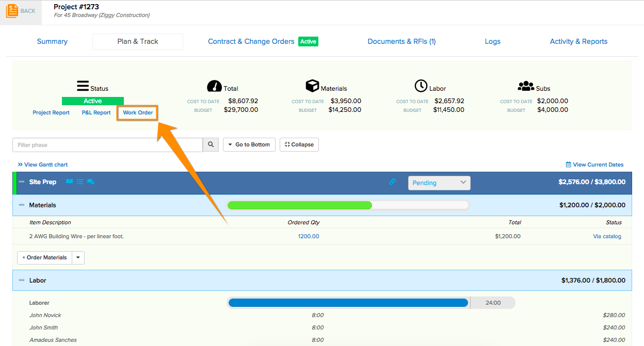The image size is (644, 346).
Task: Click the Subs cost to date $2,000.00
Action: point(553,101)
